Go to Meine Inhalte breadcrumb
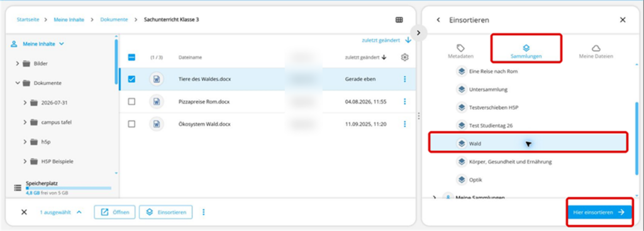 point(69,19)
